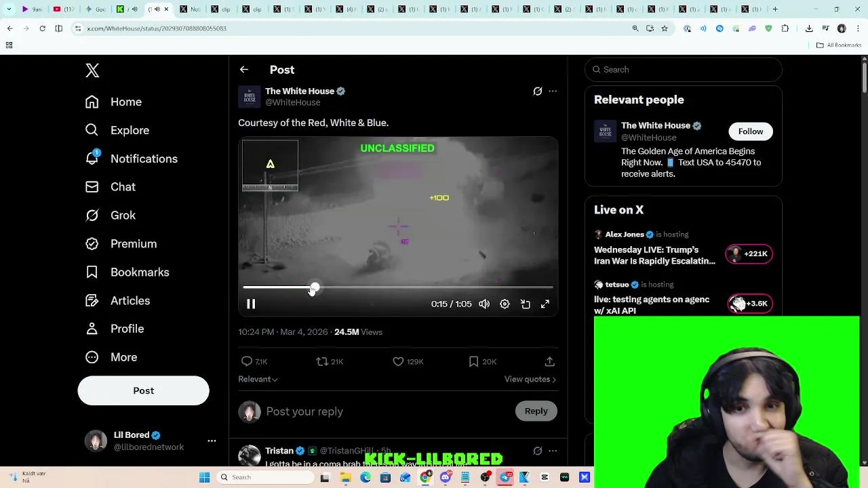The height and width of the screenshot is (488, 868).
Task: Open View quotes link
Action: (530, 380)
